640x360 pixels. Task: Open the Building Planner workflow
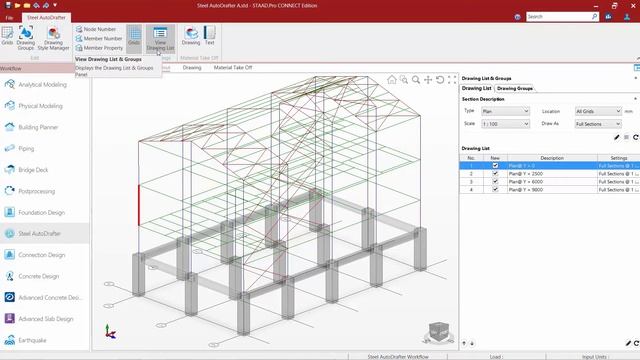(45, 127)
